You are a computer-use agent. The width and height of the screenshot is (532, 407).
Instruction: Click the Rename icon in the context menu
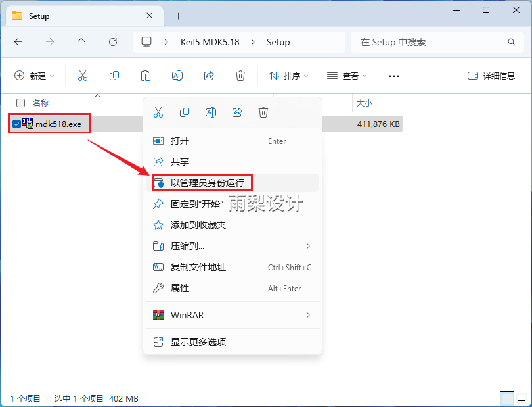coord(211,112)
